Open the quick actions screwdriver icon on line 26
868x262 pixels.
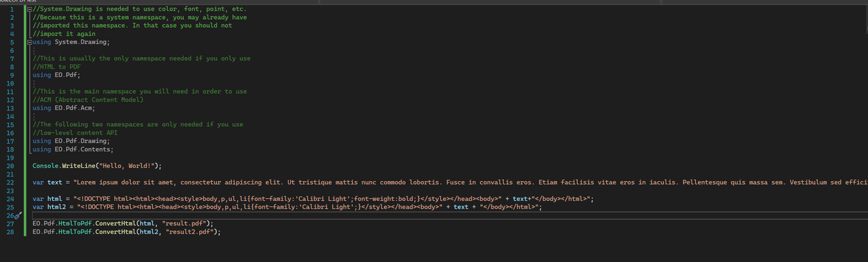pyautogui.click(x=18, y=215)
